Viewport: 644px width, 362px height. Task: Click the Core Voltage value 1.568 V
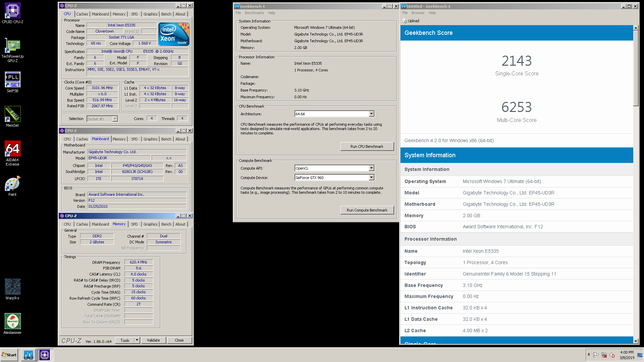pyautogui.click(x=145, y=43)
